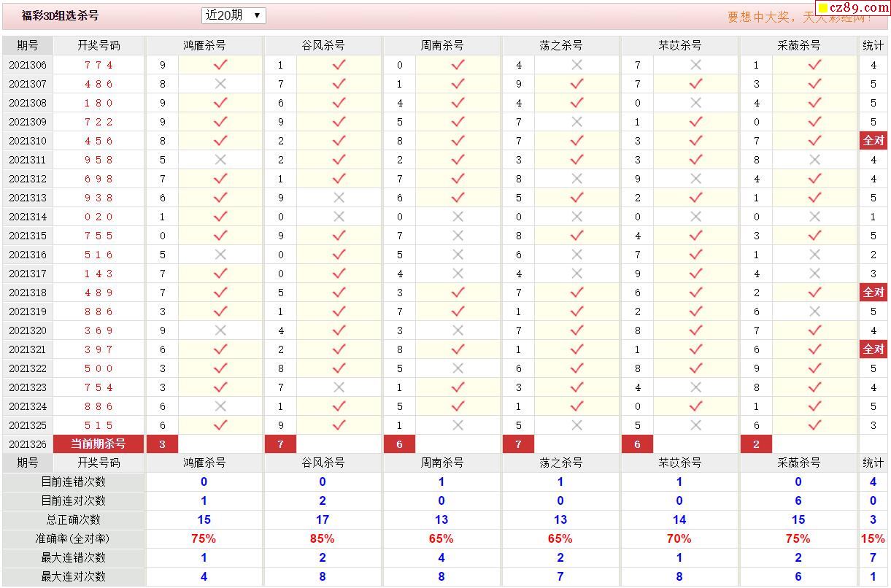Click 荡之杀号 cross mark in row 2021306
The height and width of the screenshot is (588, 891).
(577, 65)
